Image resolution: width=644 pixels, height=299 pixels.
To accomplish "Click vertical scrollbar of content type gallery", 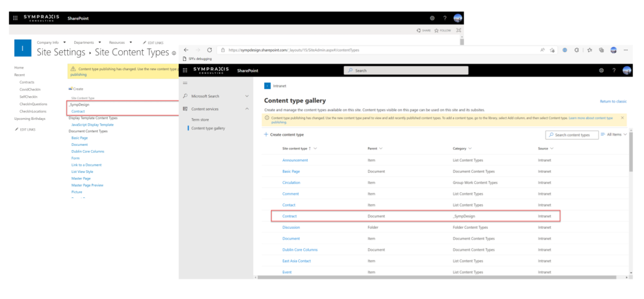I will tap(631, 152).
